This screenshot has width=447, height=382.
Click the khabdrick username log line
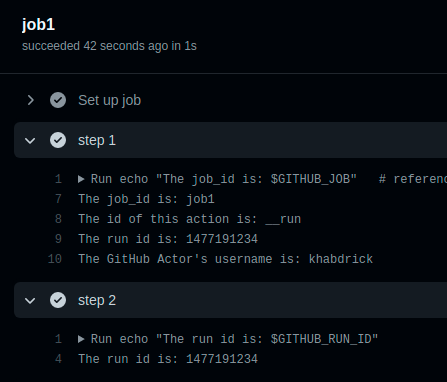point(225,259)
